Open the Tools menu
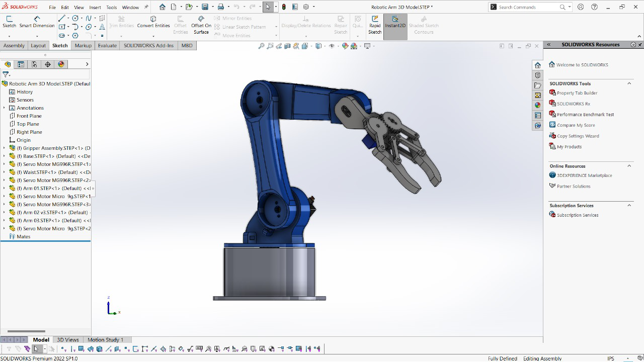The image size is (644, 362). 111,7
